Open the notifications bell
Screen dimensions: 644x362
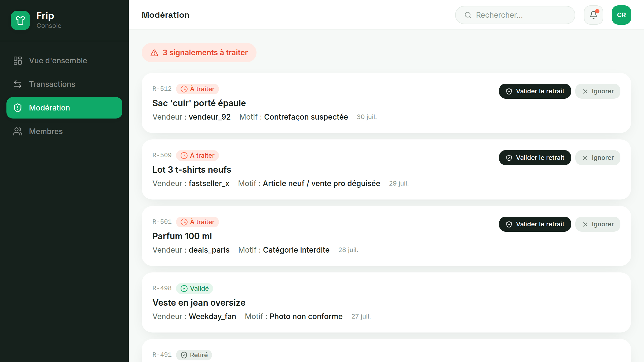[594, 15]
